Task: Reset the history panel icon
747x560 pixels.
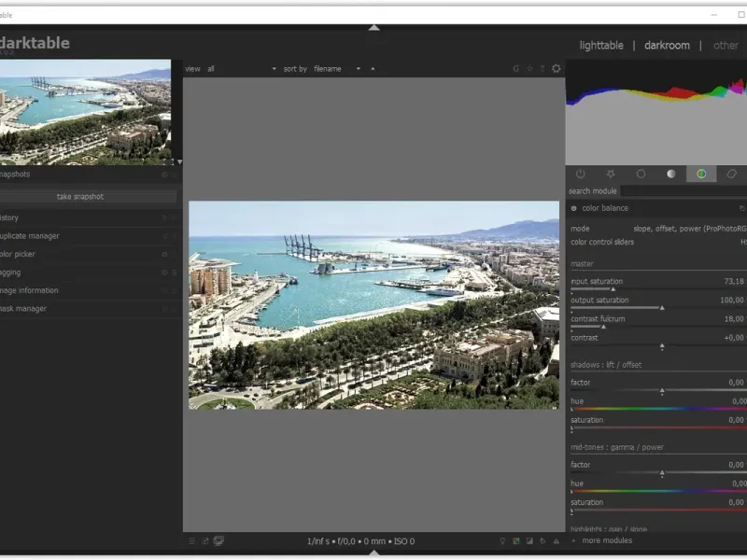Action: tap(164, 217)
